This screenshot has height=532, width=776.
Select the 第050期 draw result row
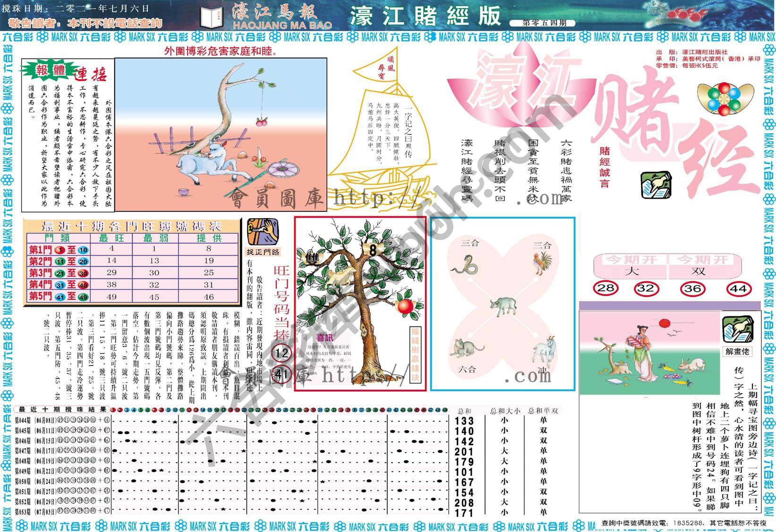[232, 481]
